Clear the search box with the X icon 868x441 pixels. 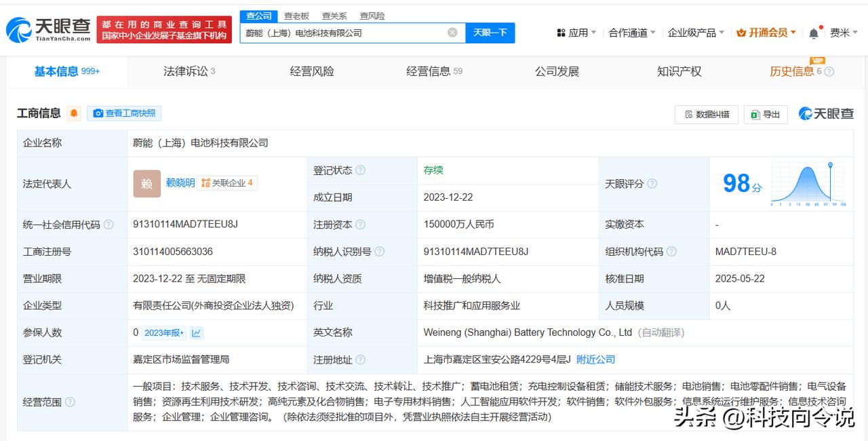(x=452, y=33)
